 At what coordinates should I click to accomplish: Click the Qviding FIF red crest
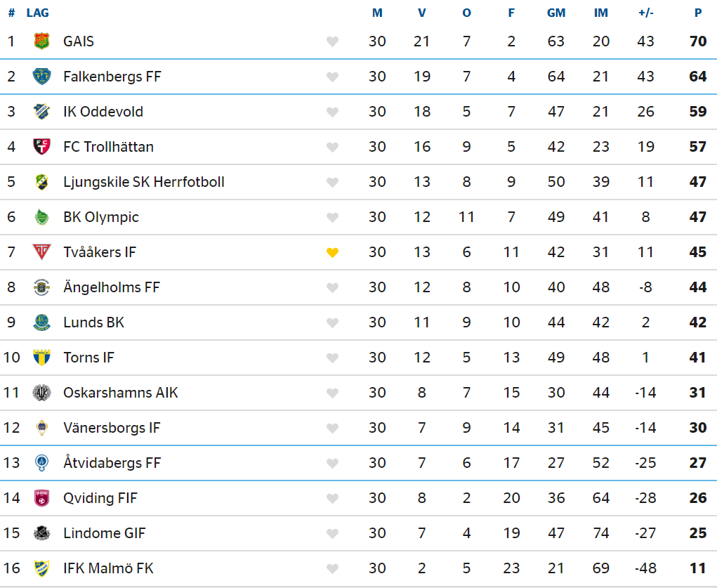[x=41, y=498]
